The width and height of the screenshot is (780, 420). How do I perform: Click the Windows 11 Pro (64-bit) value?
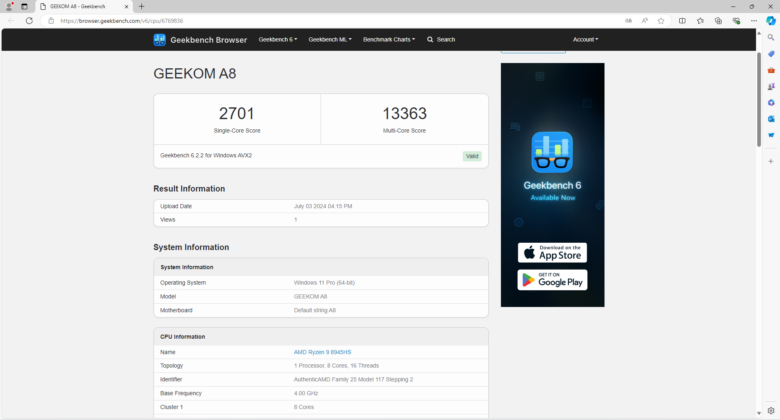coord(324,283)
